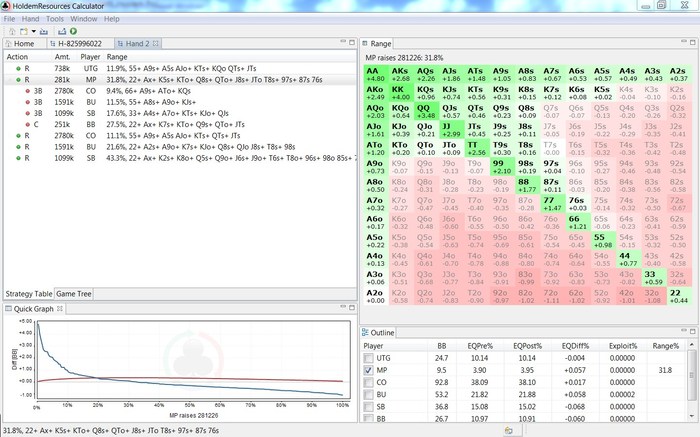Click the import hand toolbar icon

(x=43, y=31)
